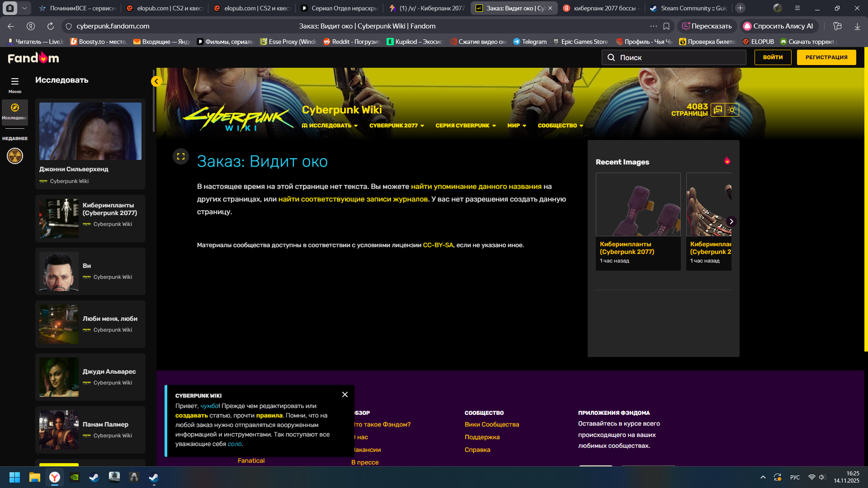868x488 pixels.
Task: Show next Recent Images with arrow
Action: pos(731,221)
